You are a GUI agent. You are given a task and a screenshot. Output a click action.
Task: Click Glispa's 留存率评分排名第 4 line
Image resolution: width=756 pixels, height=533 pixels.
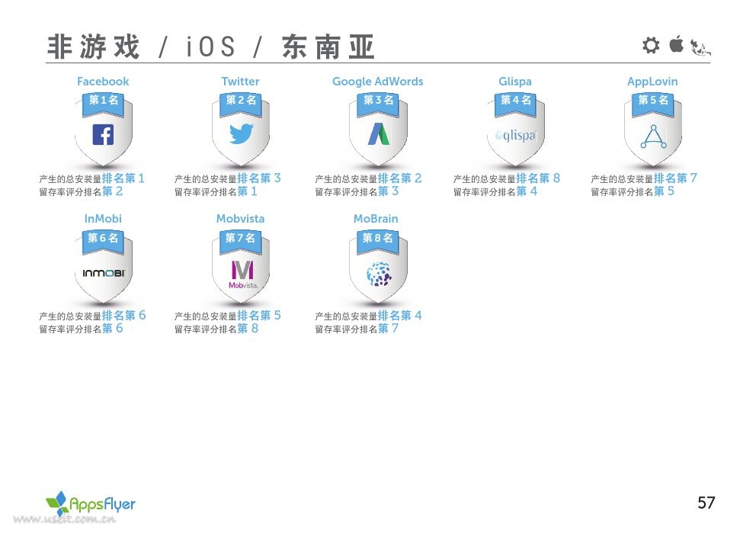pos(495,191)
